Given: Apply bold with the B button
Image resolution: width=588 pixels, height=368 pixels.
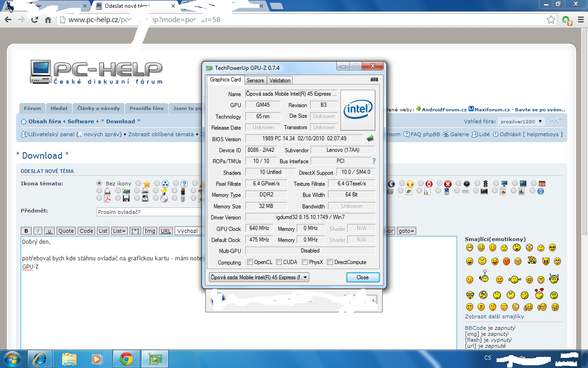Looking at the screenshot, I should (26, 231).
